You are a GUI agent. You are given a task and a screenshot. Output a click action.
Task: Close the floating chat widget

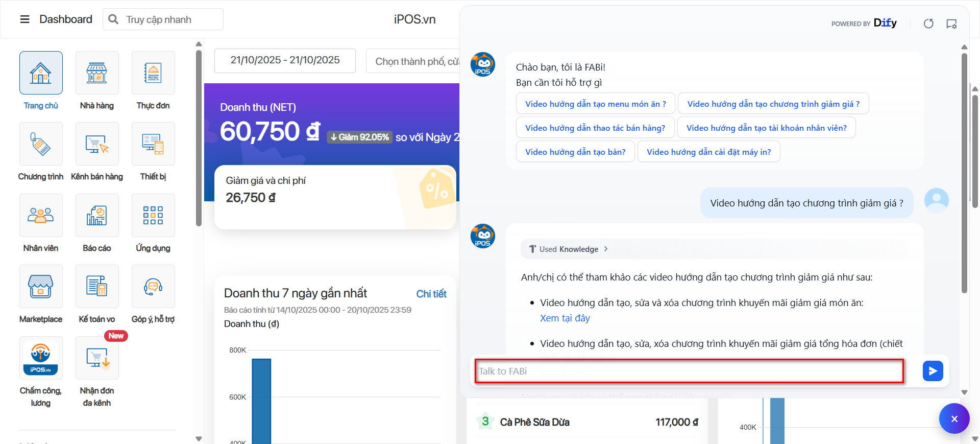tap(954, 418)
